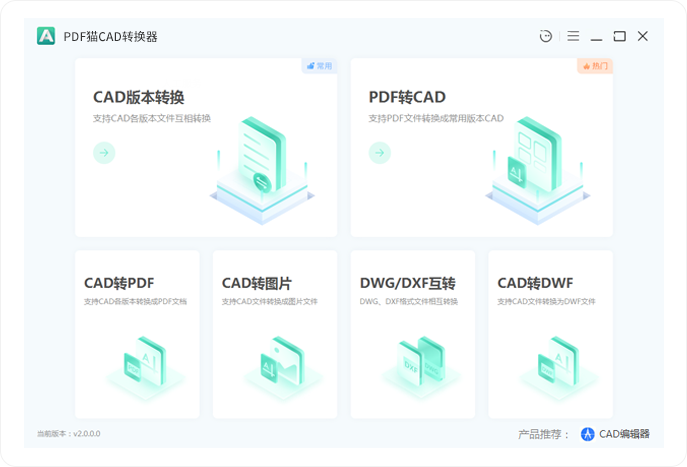Open the hamburger menu in title bar
This screenshot has height=467, width=687.
[573, 36]
